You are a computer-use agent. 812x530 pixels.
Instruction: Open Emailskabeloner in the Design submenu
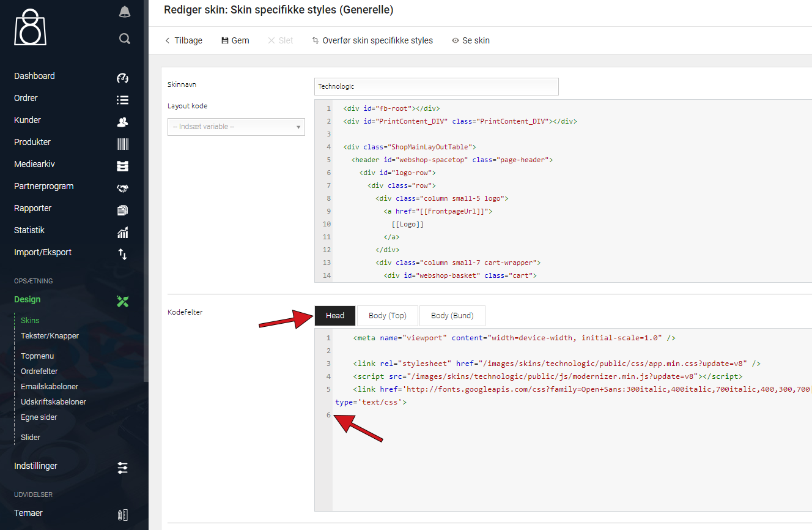point(50,386)
